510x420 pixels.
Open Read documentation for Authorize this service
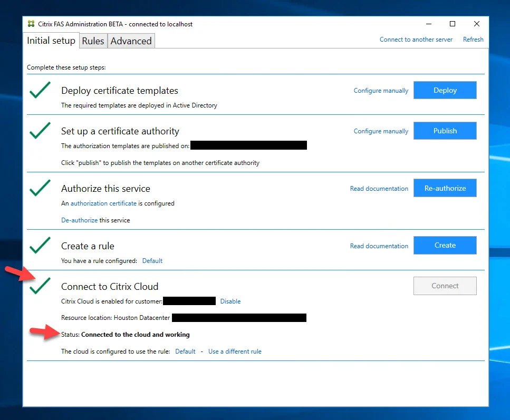(x=379, y=189)
